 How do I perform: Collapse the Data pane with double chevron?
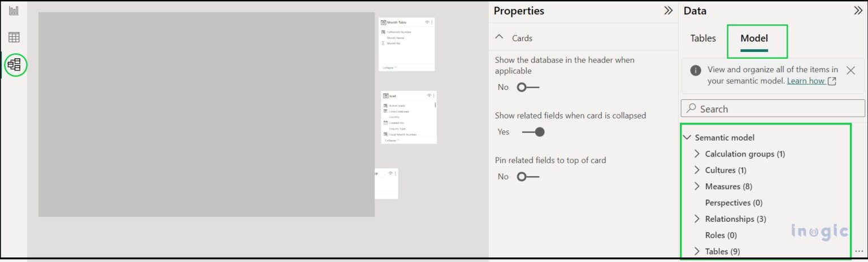coord(858,11)
